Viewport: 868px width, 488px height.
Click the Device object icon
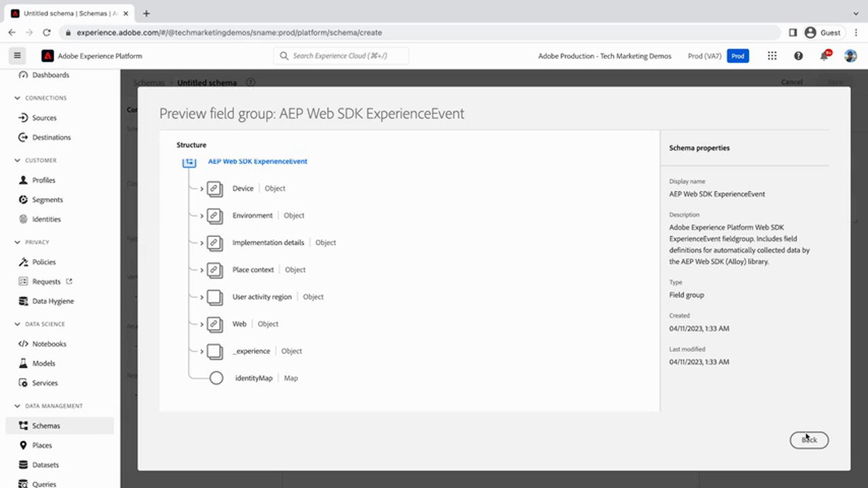click(x=215, y=189)
